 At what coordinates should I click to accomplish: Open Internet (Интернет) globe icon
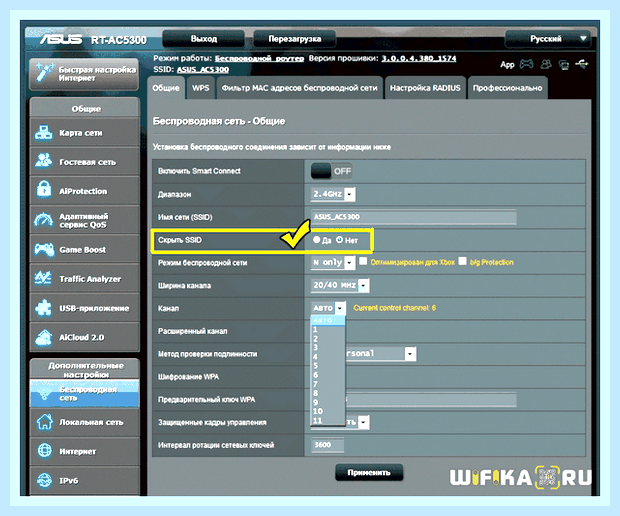[x=44, y=450]
